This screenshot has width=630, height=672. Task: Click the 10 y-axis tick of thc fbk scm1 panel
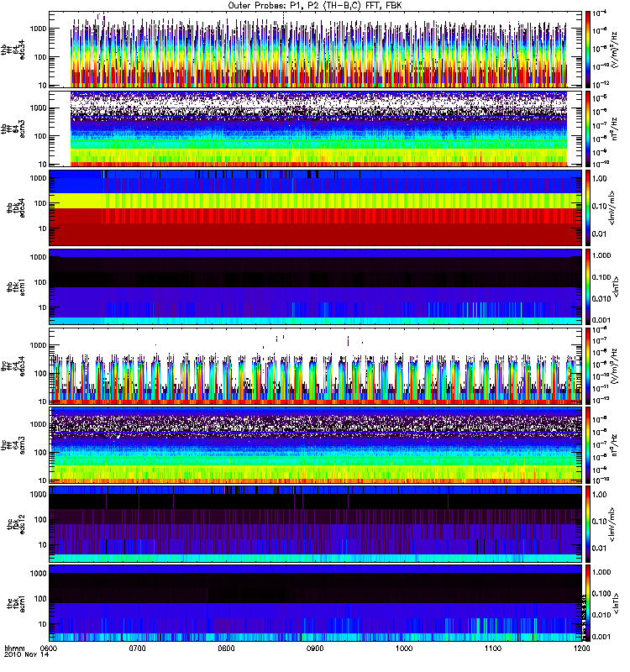pyautogui.click(x=43, y=624)
